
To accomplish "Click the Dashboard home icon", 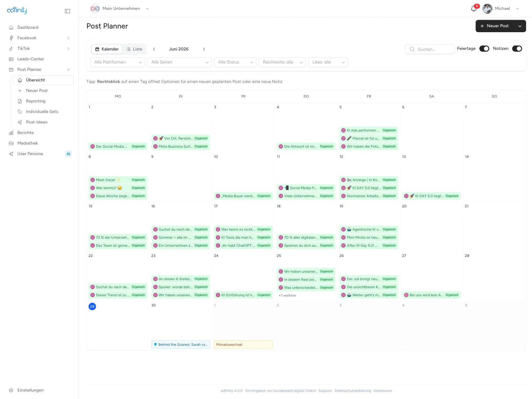I will [11, 28].
